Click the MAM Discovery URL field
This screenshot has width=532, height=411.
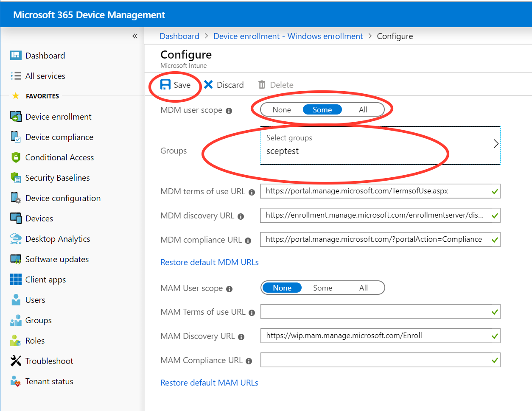click(375, 336)
